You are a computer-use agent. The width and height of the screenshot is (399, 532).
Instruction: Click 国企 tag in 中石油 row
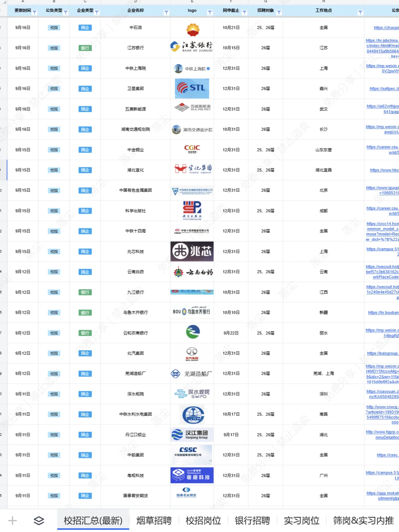pyautogui.click(x=85, y=28)
